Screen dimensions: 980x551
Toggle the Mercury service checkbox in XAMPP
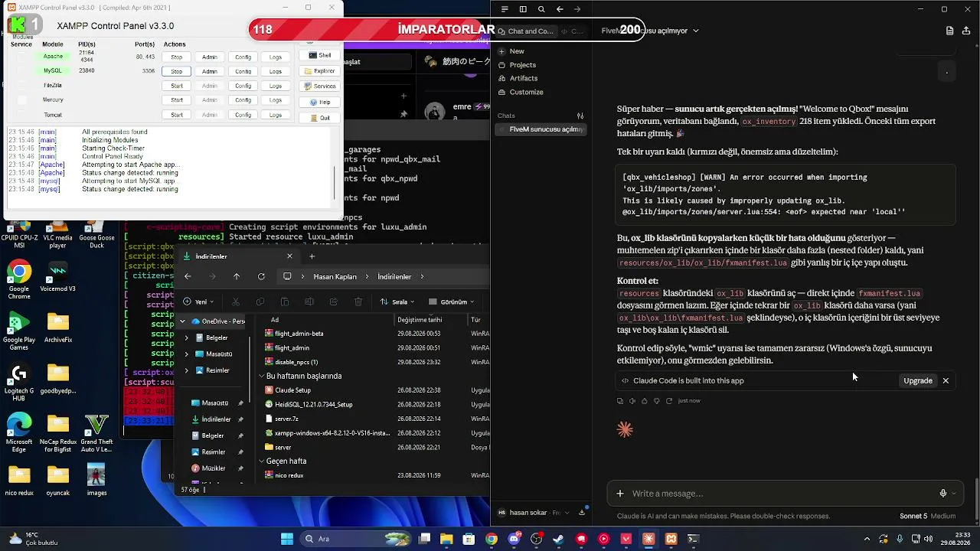click(x=21, y=100)
